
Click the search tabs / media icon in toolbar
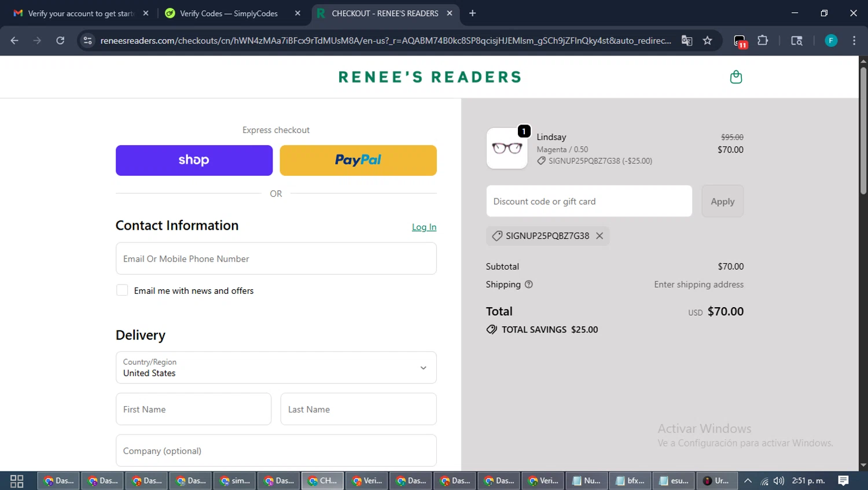(797, 40)
